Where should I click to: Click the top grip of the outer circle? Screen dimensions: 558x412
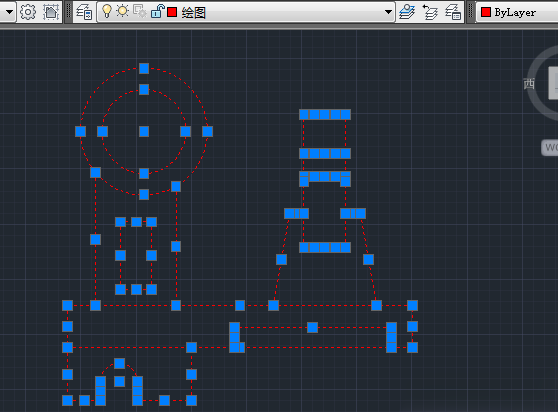click(x=144, y=68)
